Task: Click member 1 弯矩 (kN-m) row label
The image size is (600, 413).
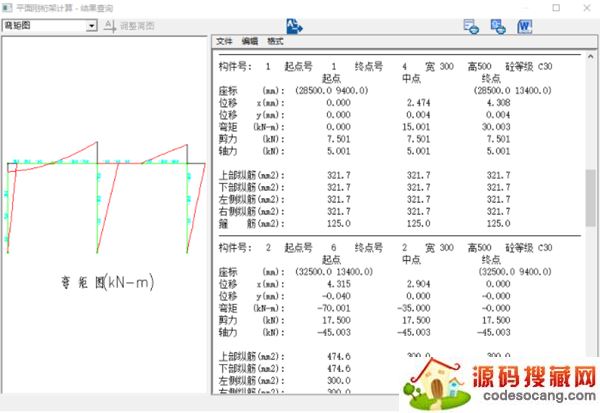Action: click(x=251, y=127)
